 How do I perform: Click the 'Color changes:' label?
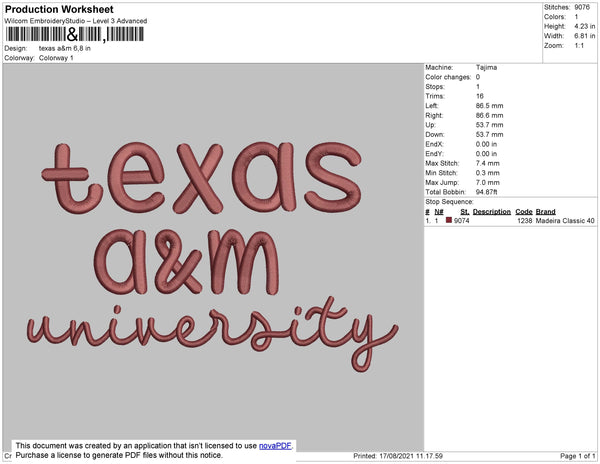[x=448, y=77]
